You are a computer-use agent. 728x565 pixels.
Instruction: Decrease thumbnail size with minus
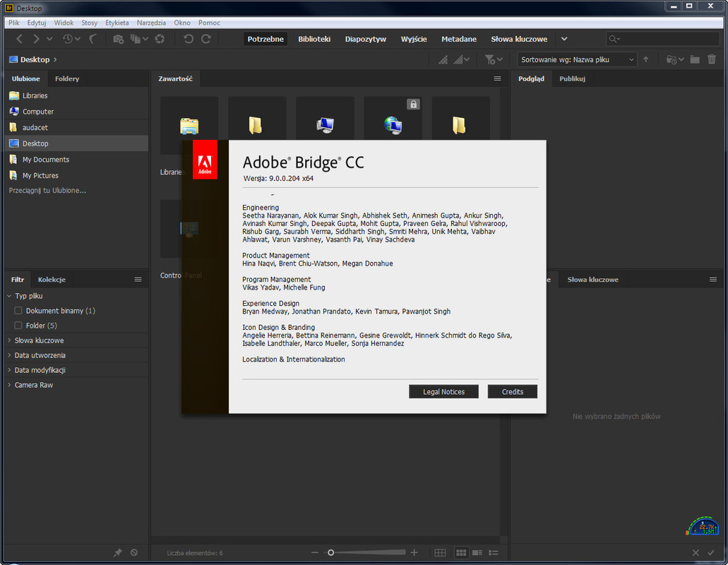point(315,552)
